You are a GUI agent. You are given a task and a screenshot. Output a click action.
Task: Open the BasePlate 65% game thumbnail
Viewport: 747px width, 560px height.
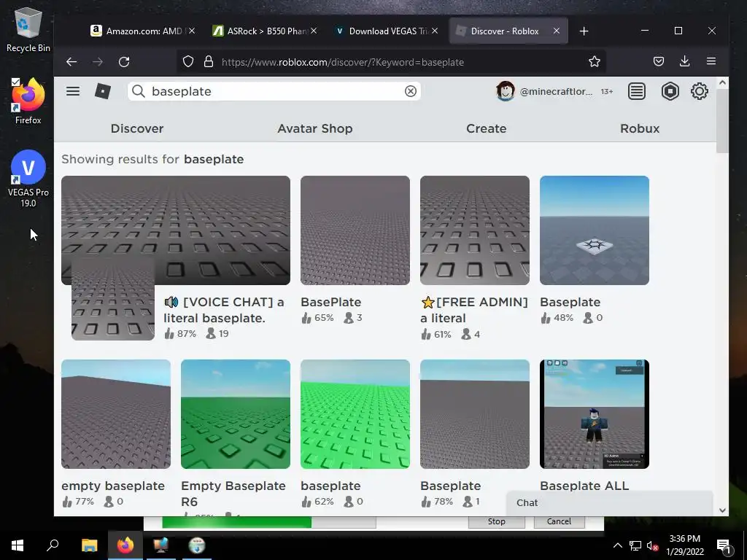tap(355, 230)
